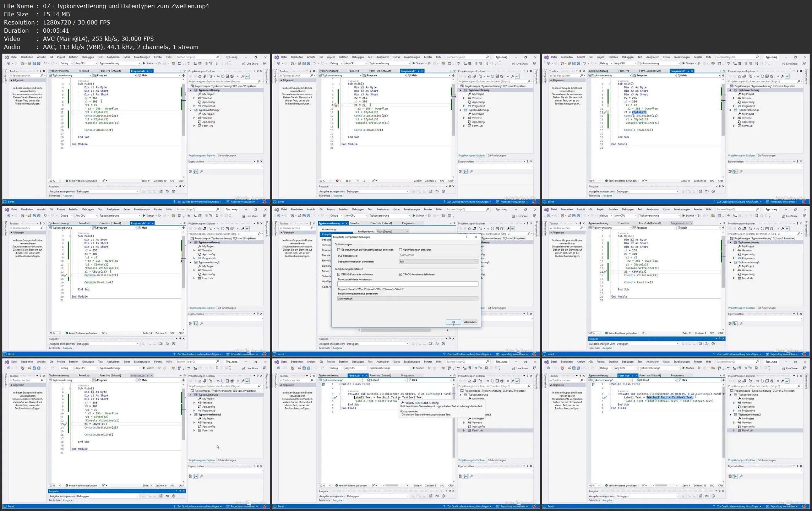
Task: Click the OK button in compiler settings dialog
Action: point(453,322)
